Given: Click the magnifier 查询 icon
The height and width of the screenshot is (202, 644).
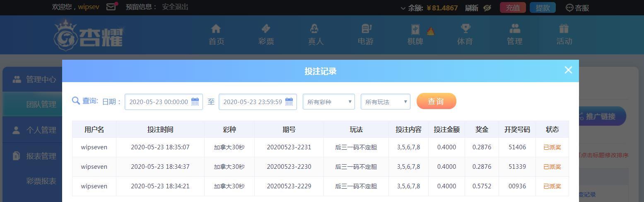Looking at the screenshot, I should 76,101.
